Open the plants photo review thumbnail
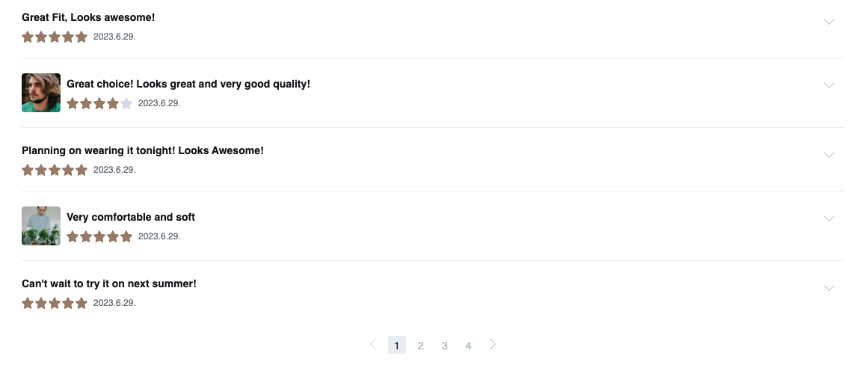 pyautogui.click(x=41, y=226)
